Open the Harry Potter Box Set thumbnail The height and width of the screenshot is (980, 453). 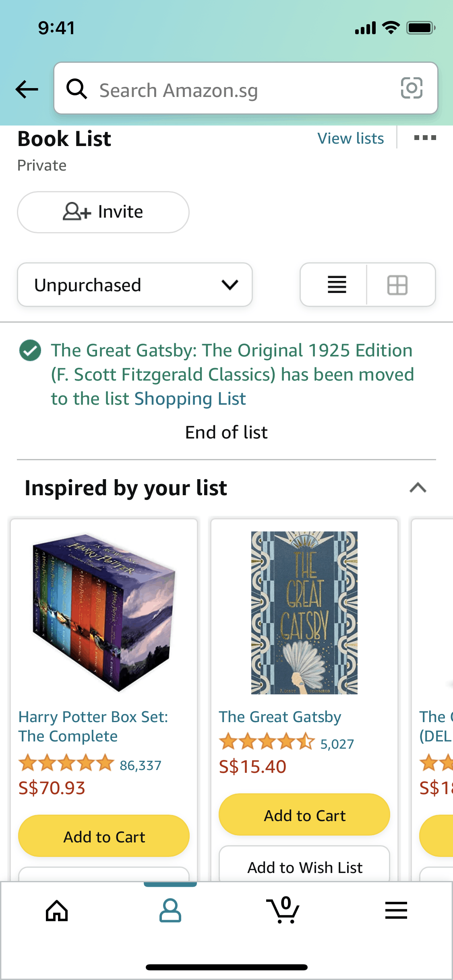[104, 612]
